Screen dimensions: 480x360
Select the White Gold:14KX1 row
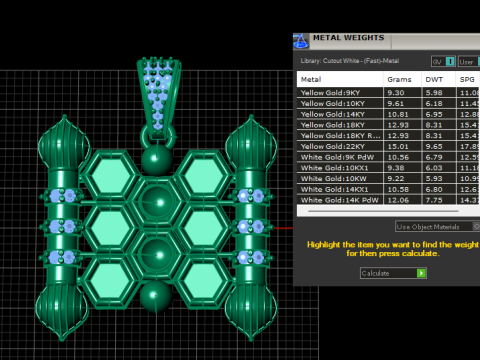(x=388, y=189)
